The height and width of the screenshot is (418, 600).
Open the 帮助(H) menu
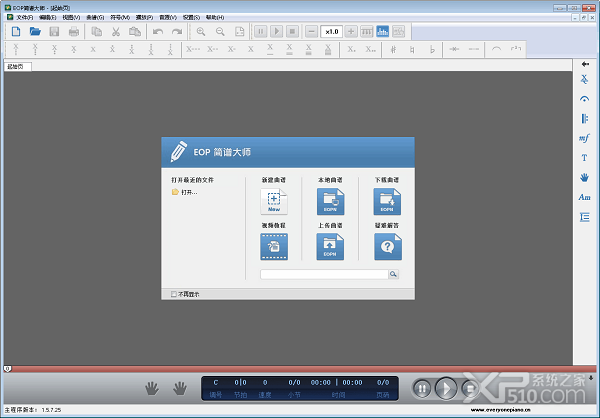tap(215, 18)
